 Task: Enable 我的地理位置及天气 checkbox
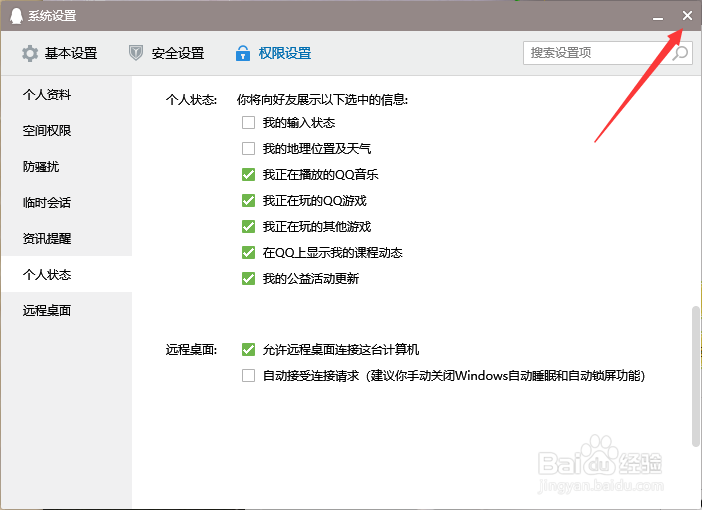click(248, 149)
